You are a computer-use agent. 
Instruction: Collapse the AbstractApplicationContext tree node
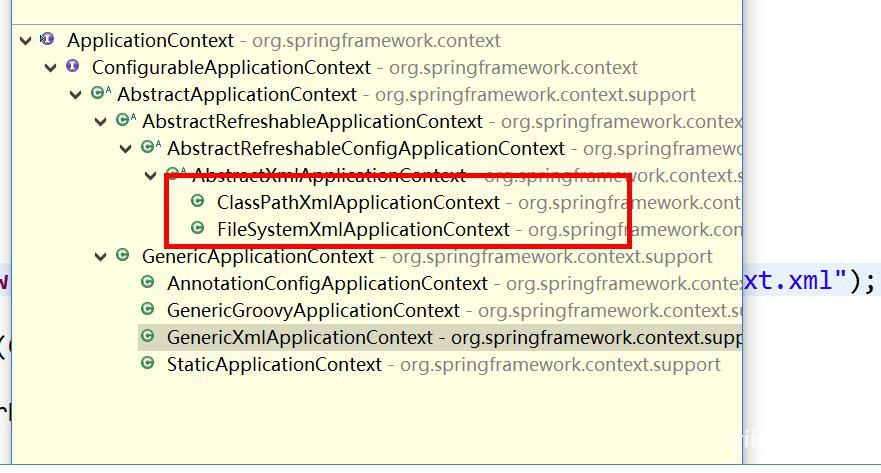(76, 95)
